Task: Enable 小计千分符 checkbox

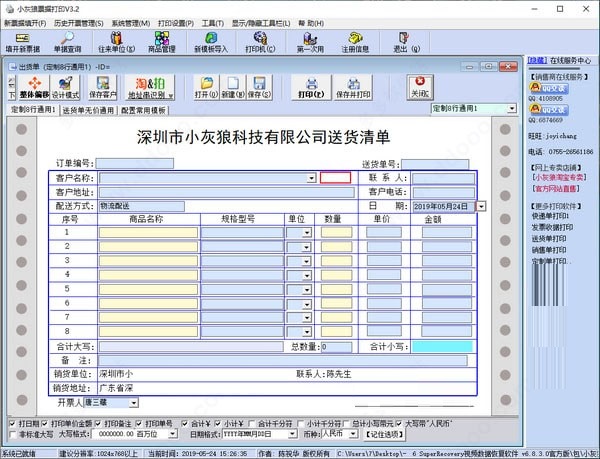Action: click(301, 423)
